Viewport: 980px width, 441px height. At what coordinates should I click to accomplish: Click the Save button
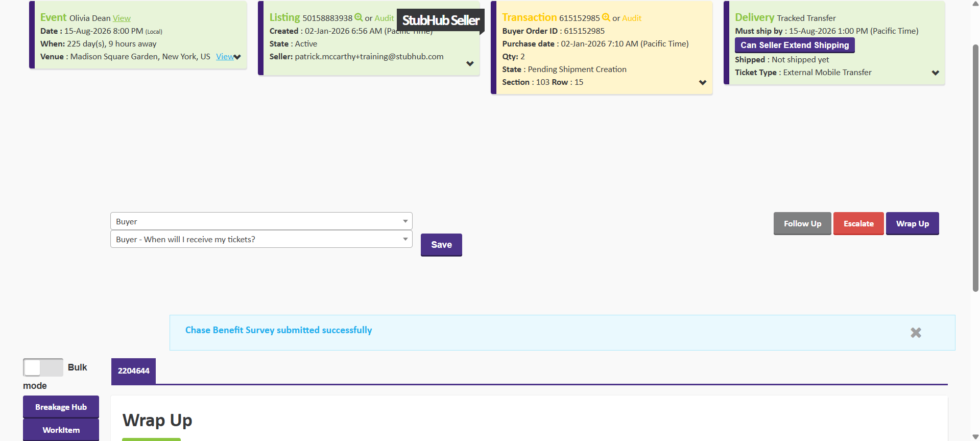441,245
